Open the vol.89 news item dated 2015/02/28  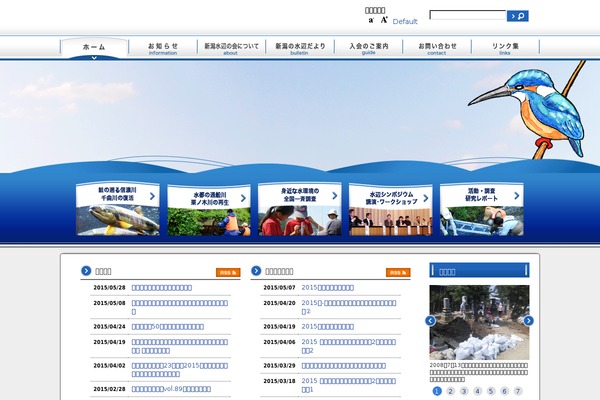click(171, 389)
